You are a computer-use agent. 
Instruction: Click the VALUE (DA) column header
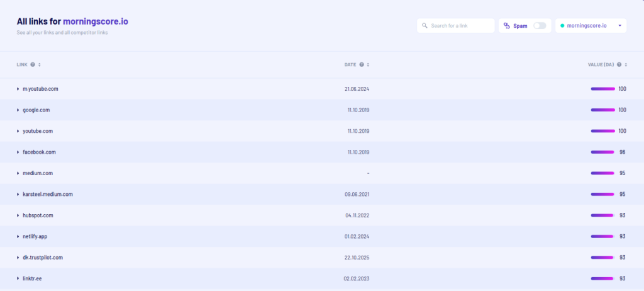pyautogui.click(x=601, y=65)
